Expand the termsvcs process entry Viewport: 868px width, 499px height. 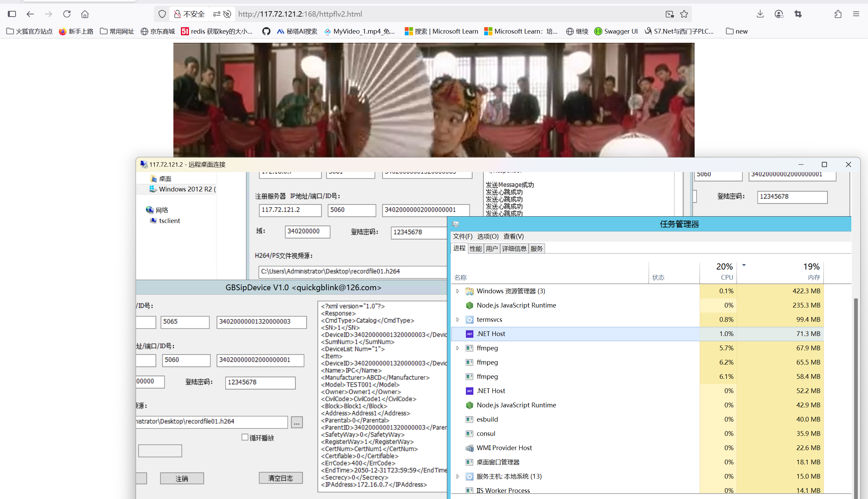(x=458, y=319)
